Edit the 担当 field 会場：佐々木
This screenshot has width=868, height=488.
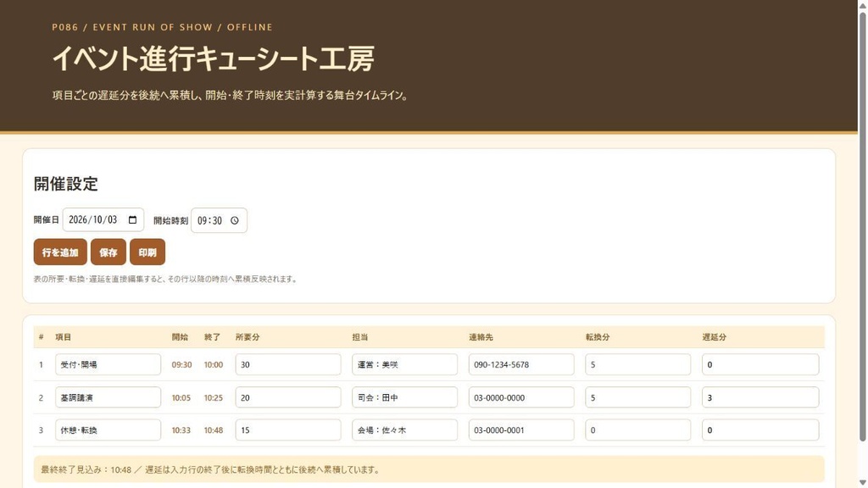(x=404, y=430)
